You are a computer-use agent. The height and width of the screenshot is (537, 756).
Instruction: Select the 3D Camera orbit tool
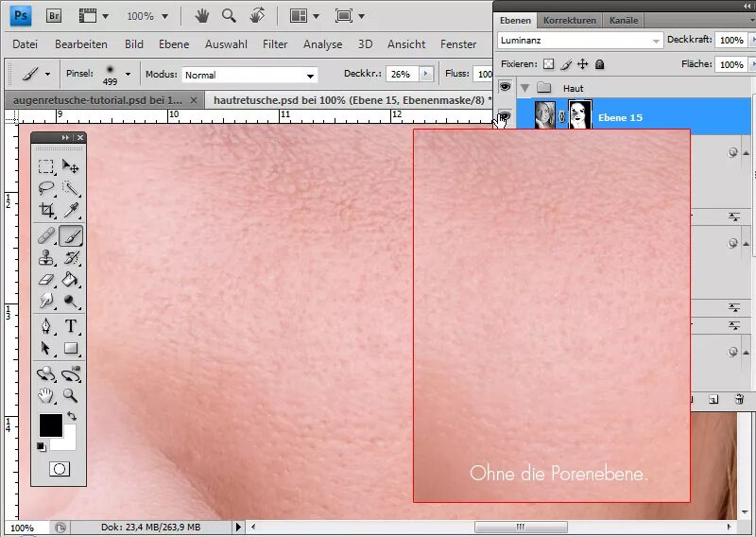tap(70, 373)
